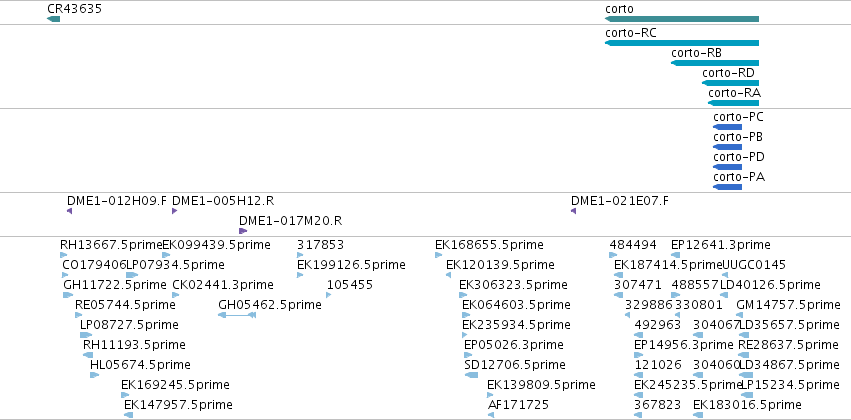Viewport: 851px width, 420px height.
Task: Click the 121026 EST glyph
Action: [x=639, y=376]
